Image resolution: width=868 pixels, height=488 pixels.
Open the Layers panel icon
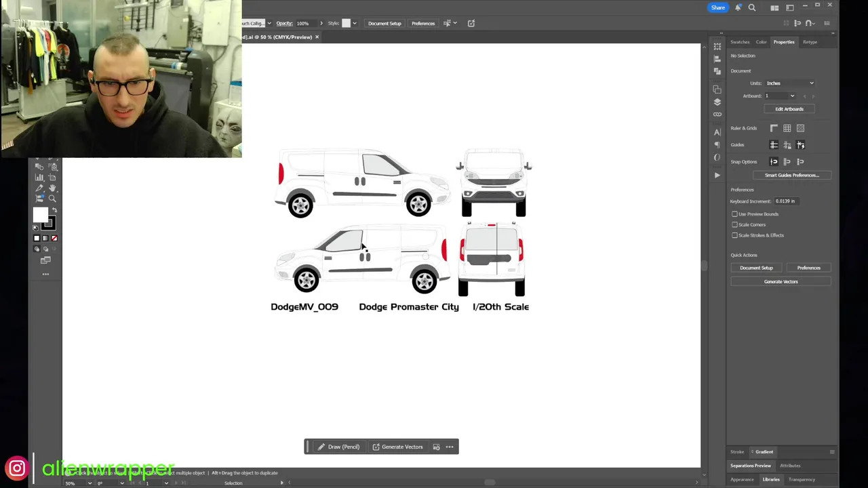[x=717, y=102]
